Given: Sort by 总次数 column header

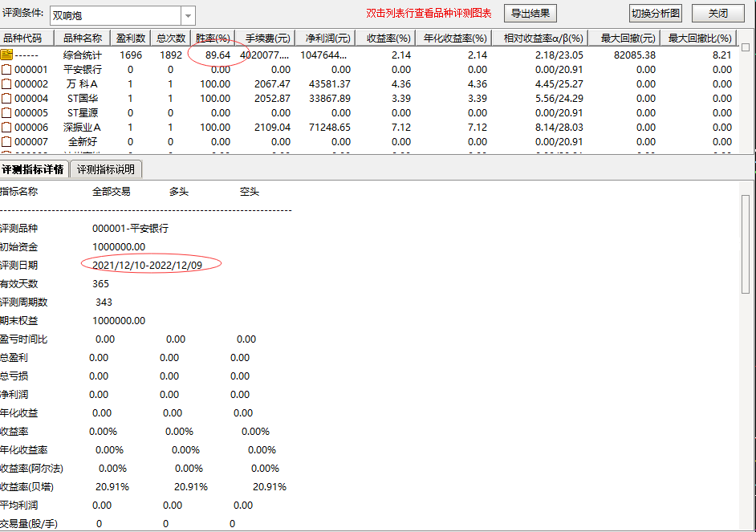Looking at the screenshot, I should (x=171, y=38).
